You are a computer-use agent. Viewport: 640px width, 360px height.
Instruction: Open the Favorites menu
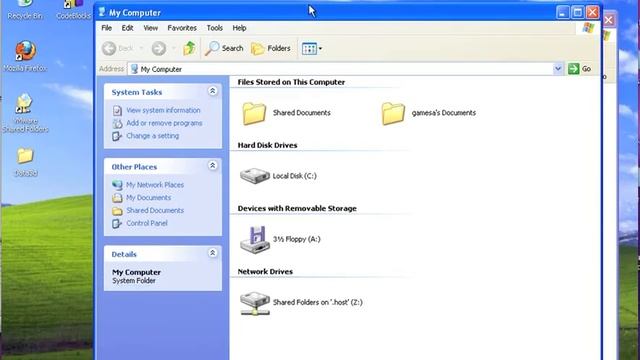[182, 28]
